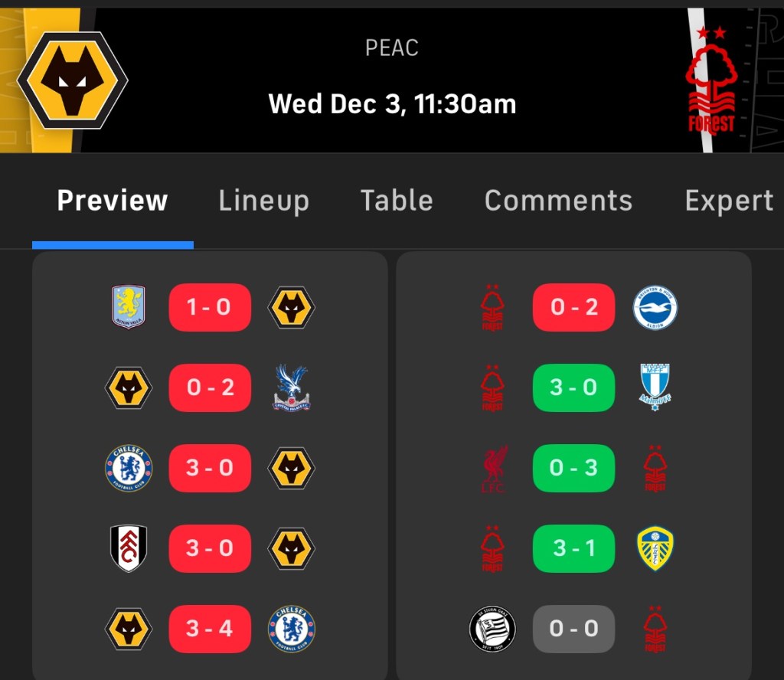Viewport: 784px width, 680px height.
Task: Select the Leeds United club badge
Action: coord(655,548)
